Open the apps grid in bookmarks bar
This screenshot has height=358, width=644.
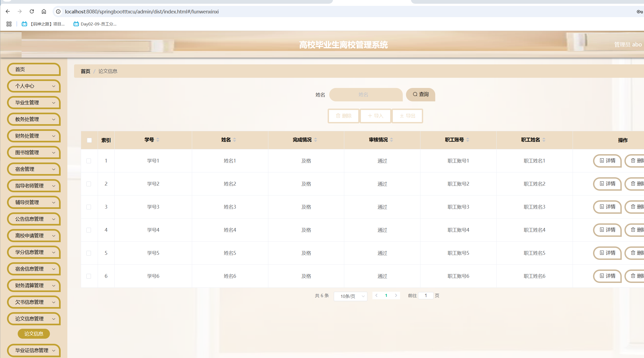(x=9, y=24)
